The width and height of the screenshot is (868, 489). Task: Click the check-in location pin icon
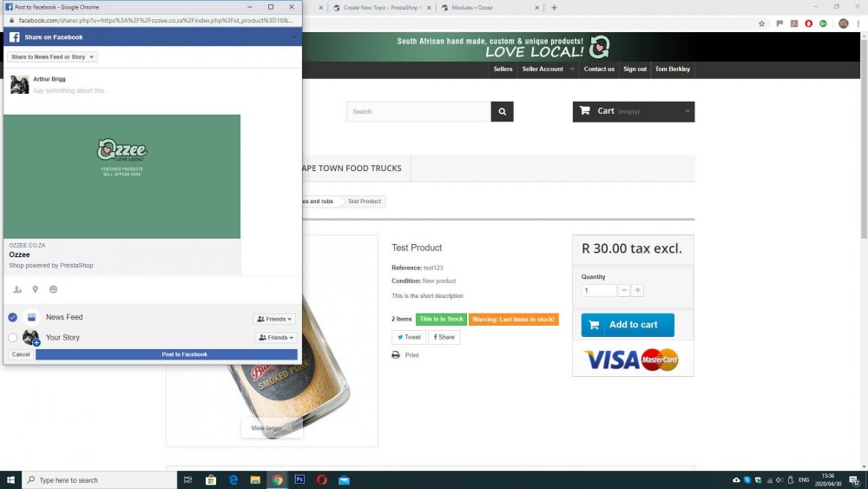tap(36, 289)
